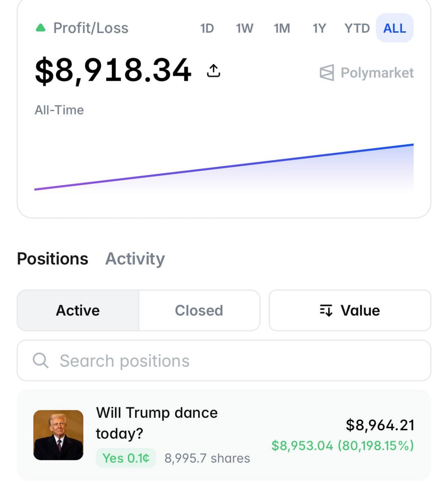Switch to the Activity tab

(135, 259)
